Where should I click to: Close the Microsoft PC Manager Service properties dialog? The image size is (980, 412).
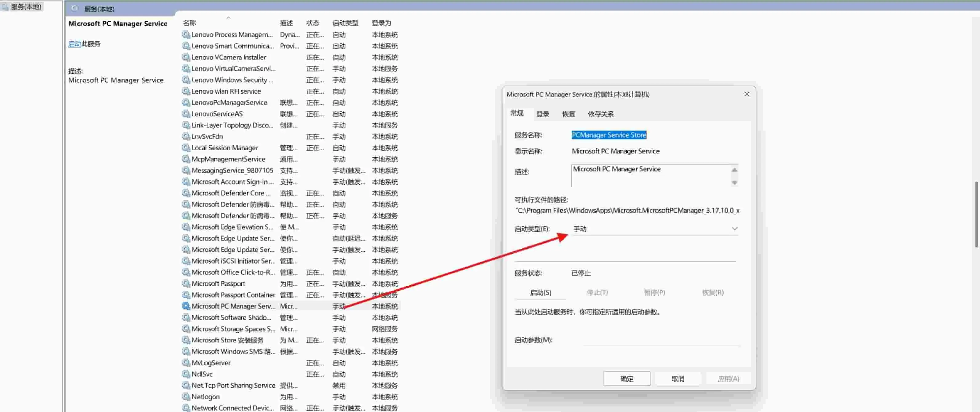[747, 94]
